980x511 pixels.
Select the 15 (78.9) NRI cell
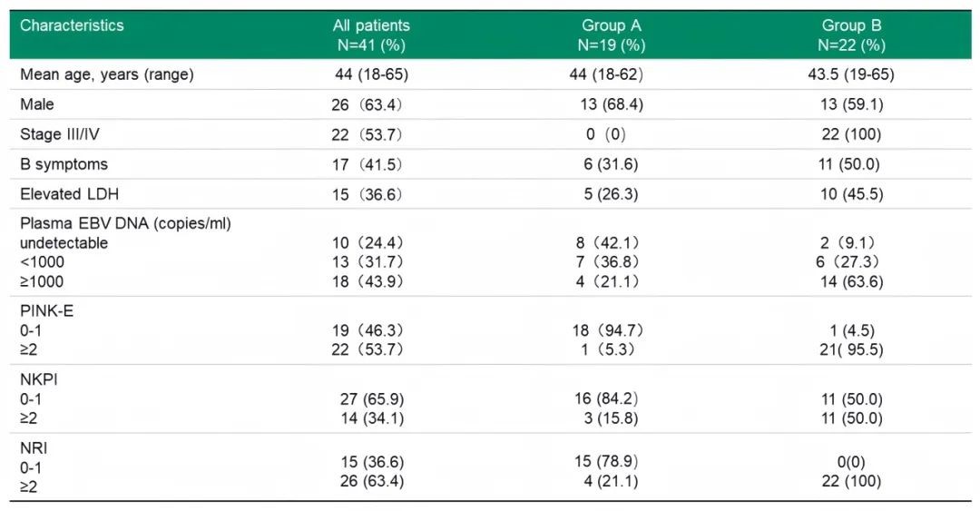tap(612, 467)
